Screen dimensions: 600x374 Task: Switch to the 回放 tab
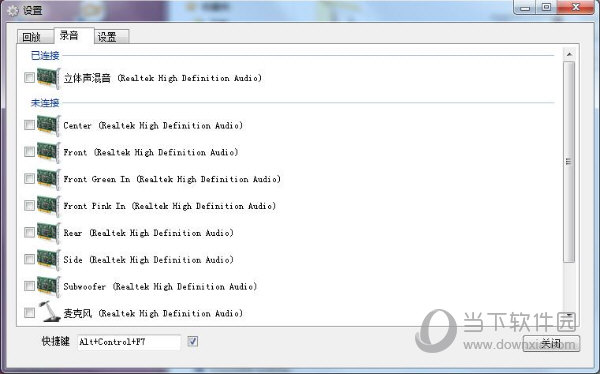coord(35,37)
